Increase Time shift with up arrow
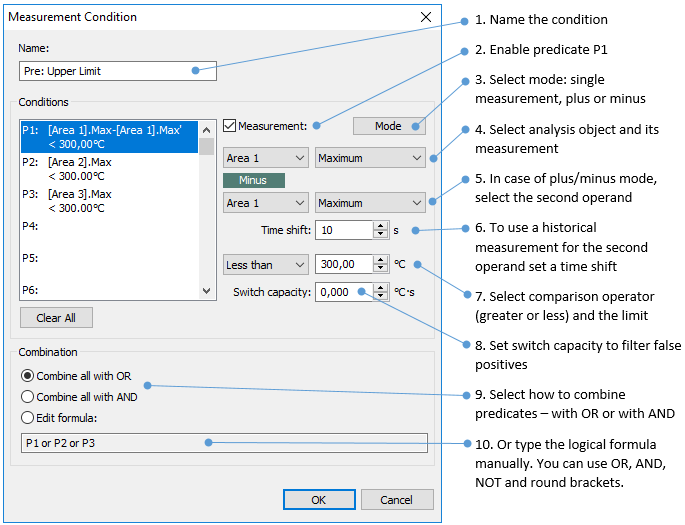Screen dimensions: 685x525 click(381, 225)
